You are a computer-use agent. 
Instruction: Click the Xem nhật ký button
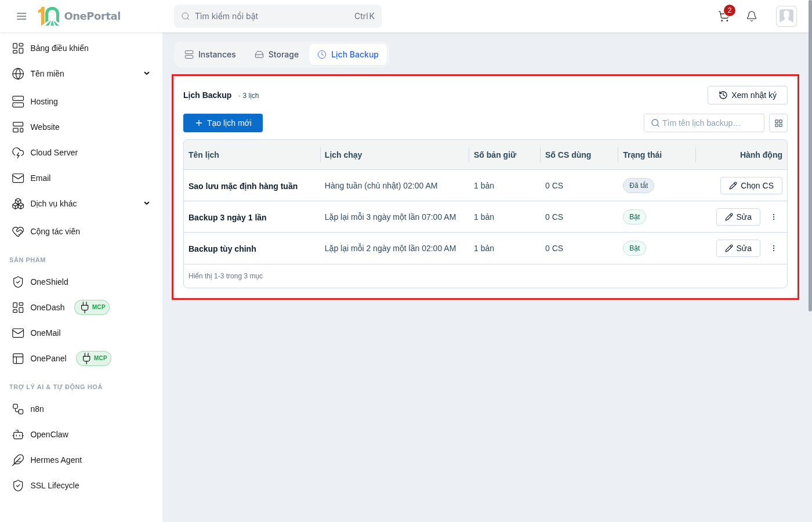click(748, 95)
